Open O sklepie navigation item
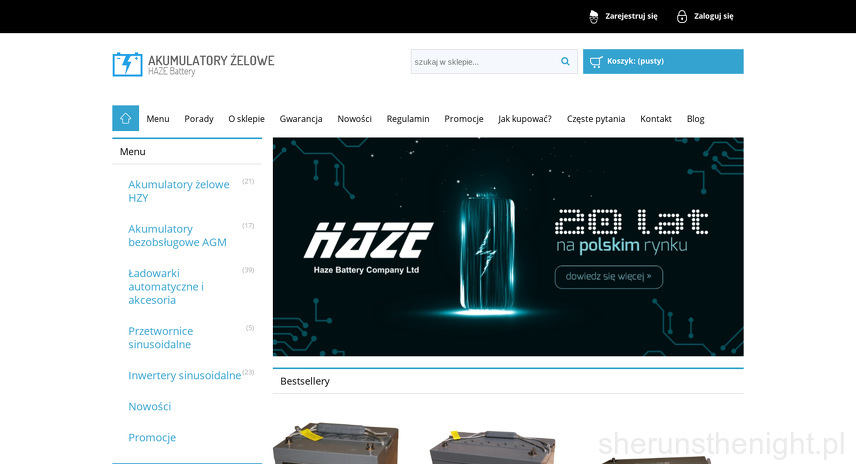Screen dimensions: 856x464 tap(246, 119)
